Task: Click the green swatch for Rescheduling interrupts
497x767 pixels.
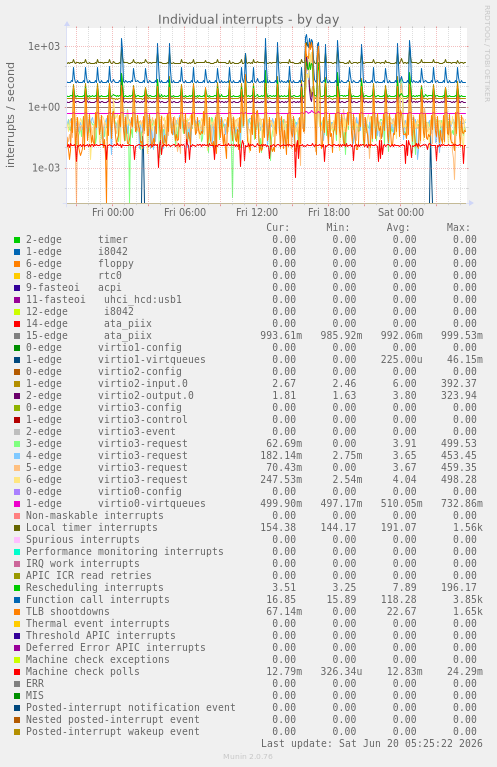Action: point(17,588)
